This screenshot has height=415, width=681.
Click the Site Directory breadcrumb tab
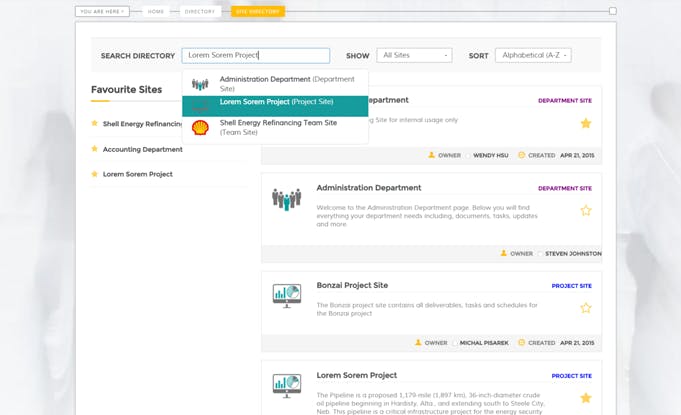coord(258,11)
